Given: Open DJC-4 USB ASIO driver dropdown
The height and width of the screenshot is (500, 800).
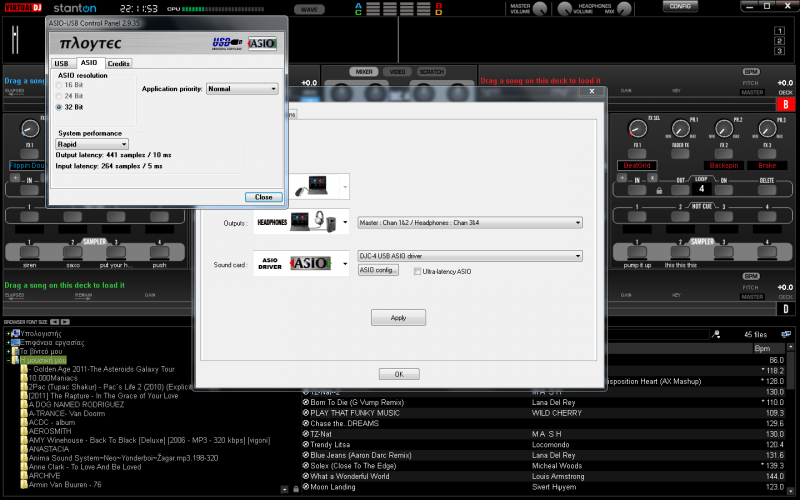Looking at the screenshot, I should (470, 256).
